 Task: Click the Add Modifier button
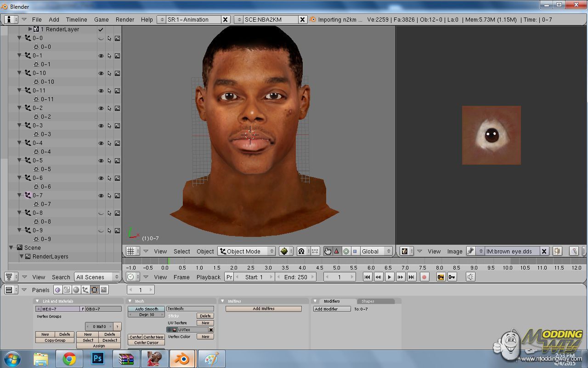tap(331, 309)
